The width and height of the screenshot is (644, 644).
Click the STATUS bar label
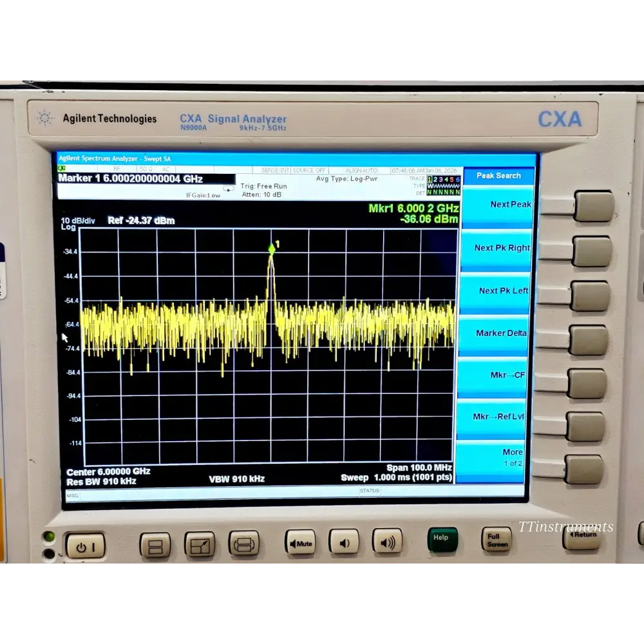click(x=370, y=491)
